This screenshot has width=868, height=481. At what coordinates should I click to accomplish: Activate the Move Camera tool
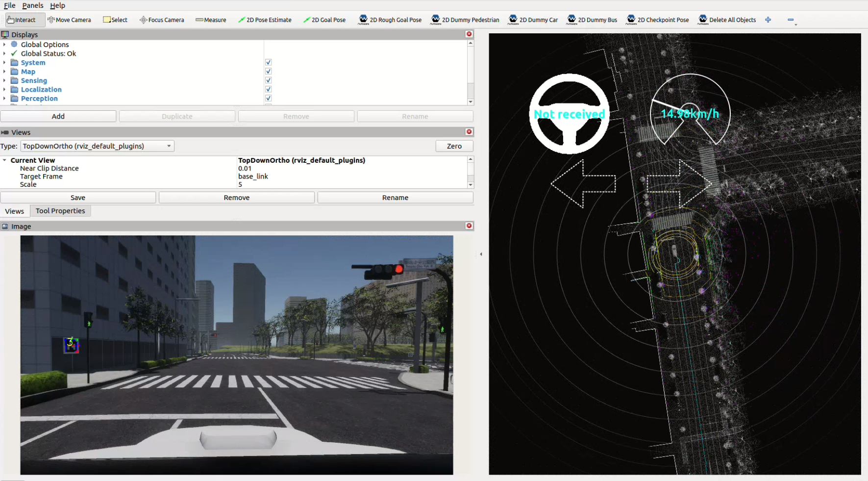[x=70, y=20]
